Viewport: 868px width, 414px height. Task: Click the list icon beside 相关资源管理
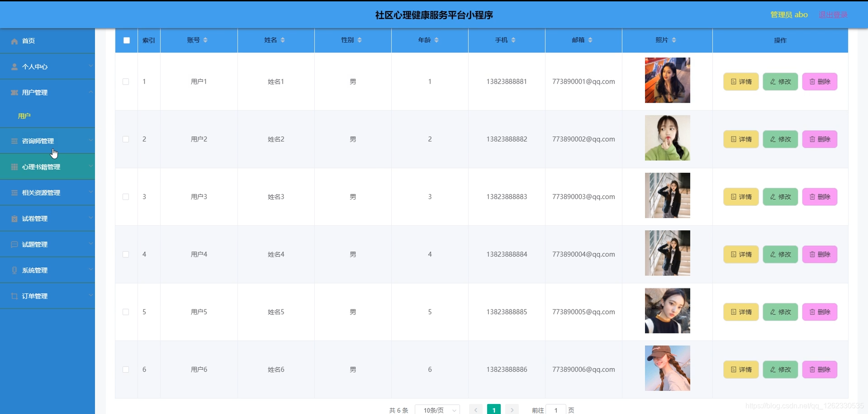(14, 192)
